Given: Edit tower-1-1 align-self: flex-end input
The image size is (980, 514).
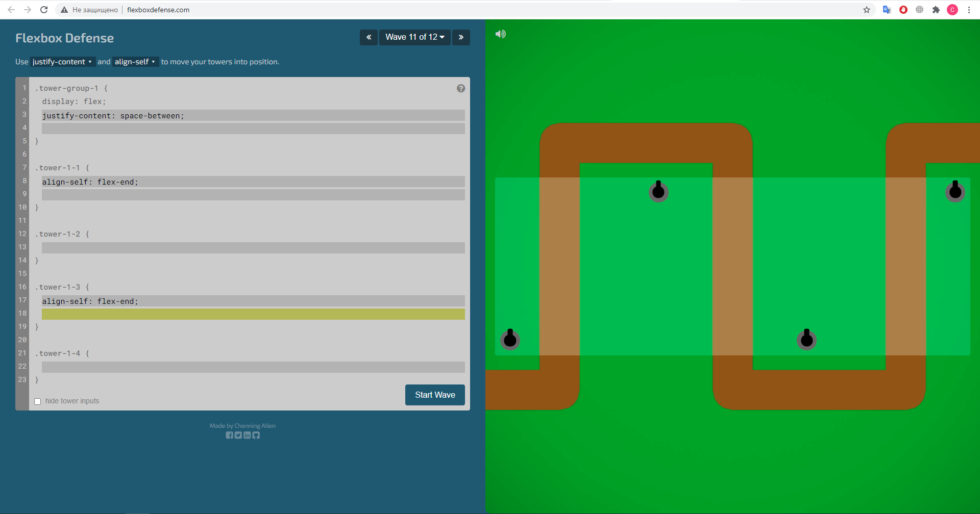Looking at the screenshot, I should (x=253, y=182).
